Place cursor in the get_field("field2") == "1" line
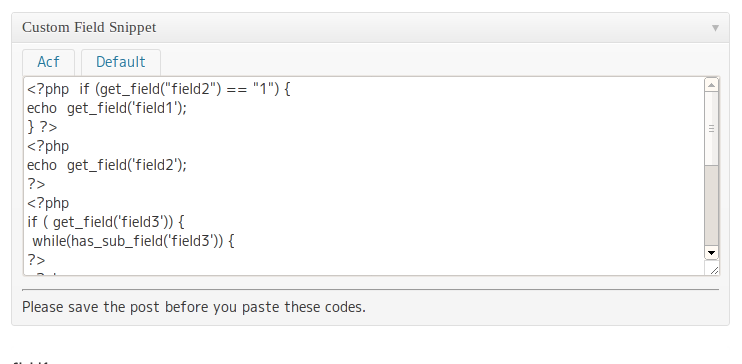This screenshot has width=742, height=364. tap(159, 89)
